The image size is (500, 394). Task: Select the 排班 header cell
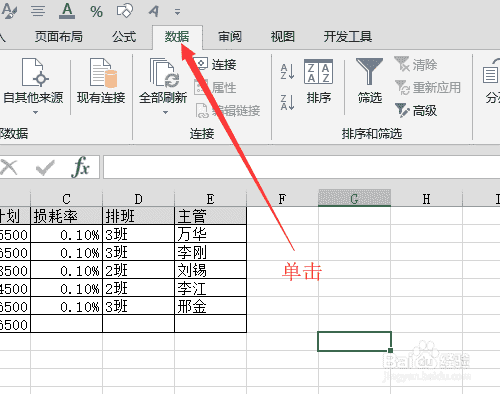point(138,216)
